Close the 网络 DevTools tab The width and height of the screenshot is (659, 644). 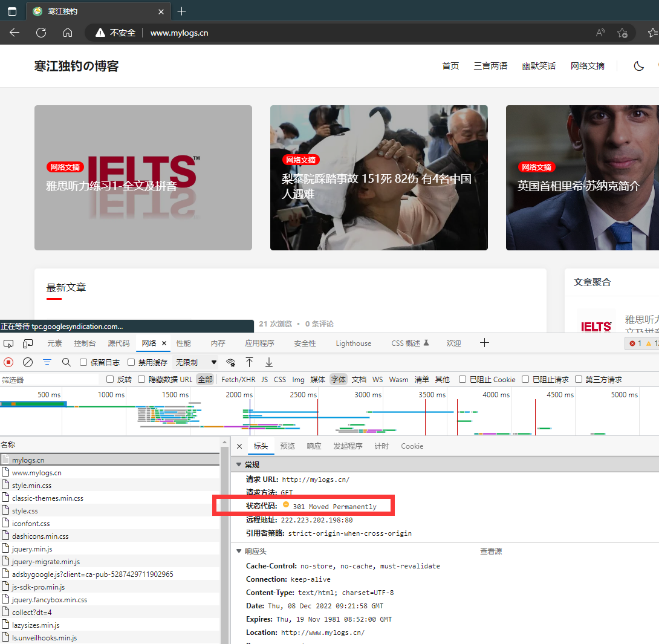164,343
